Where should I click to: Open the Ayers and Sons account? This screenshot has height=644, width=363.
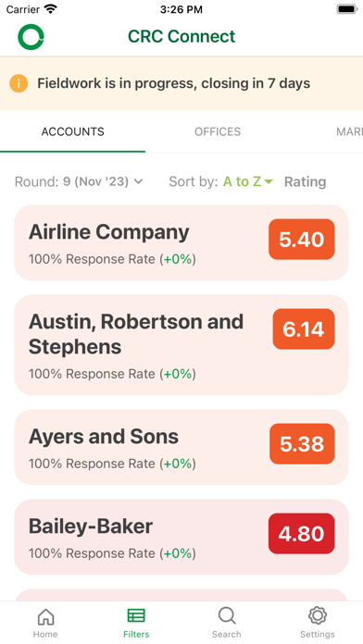[181, 447]
